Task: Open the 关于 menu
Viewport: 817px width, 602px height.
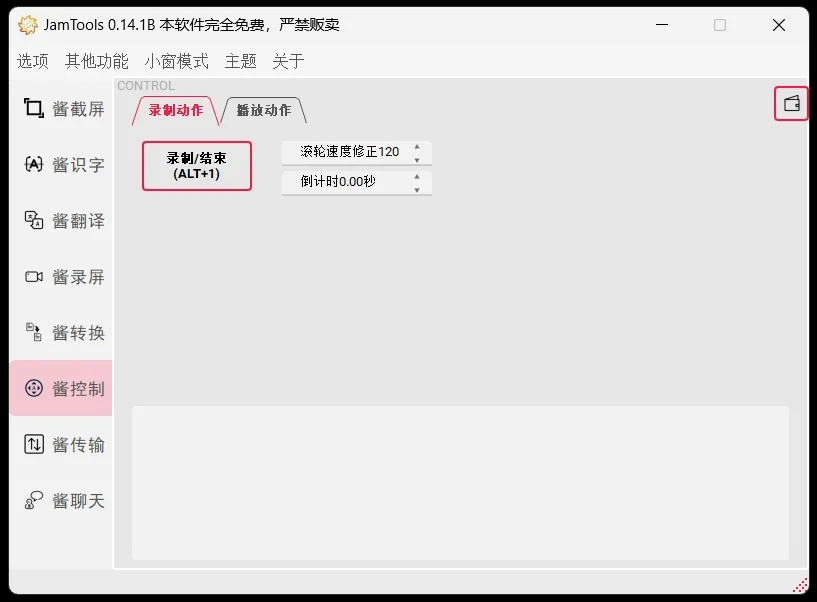Action: tap(288, 61)
